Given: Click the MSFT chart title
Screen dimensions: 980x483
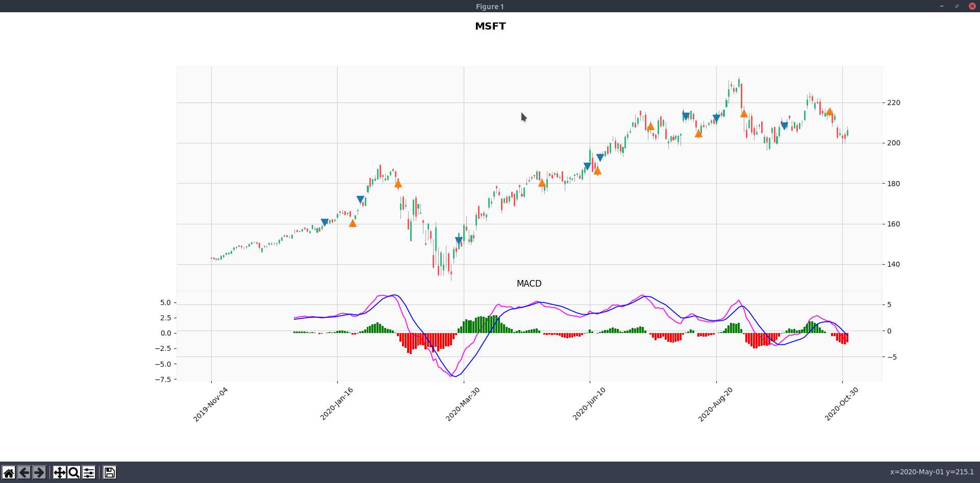Looking at the screenshot, I should coord(490,26).
